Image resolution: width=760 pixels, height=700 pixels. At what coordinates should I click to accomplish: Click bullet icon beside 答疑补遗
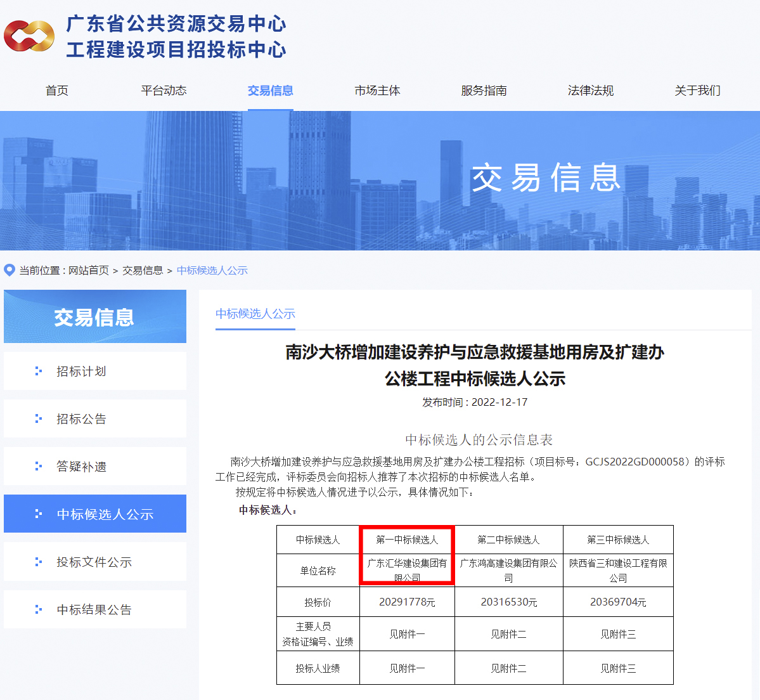[x=39, y=466]
